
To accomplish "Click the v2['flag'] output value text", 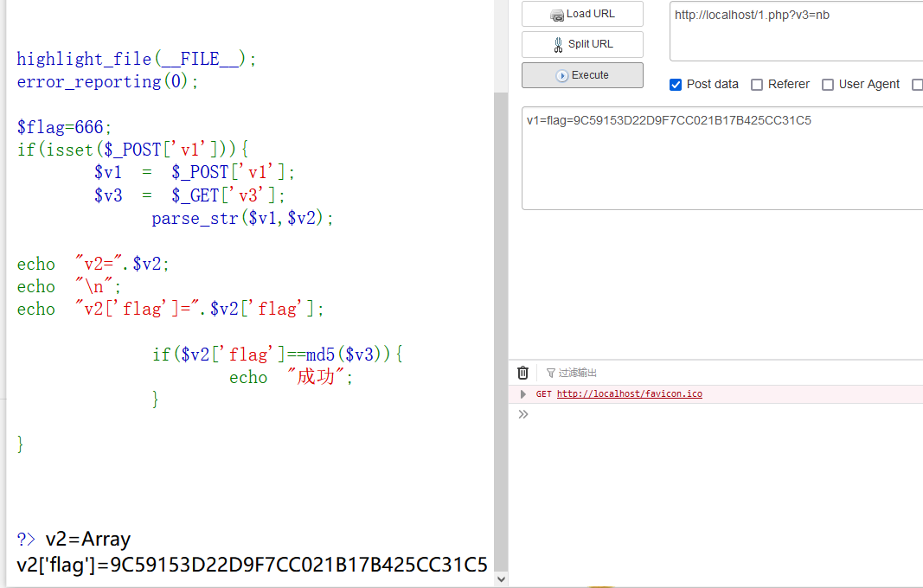I will 252,565.
